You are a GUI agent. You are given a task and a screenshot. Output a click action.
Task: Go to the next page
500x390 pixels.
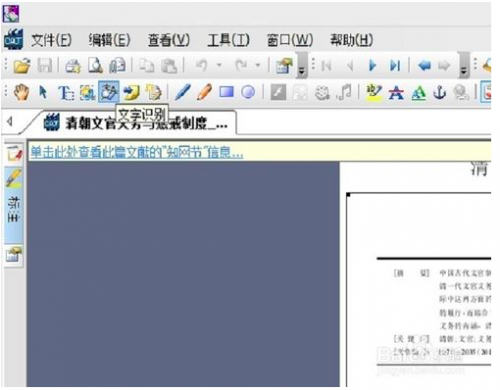373,66
